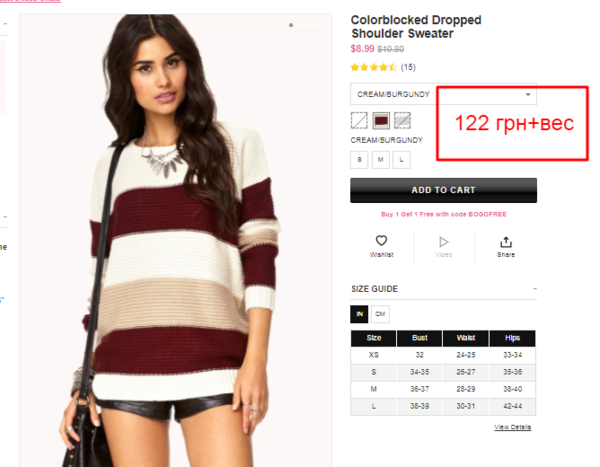Screen dimensions: 600x467
Task: Open the View Details link
Action: pyautogui.click(x=512, y=427)
